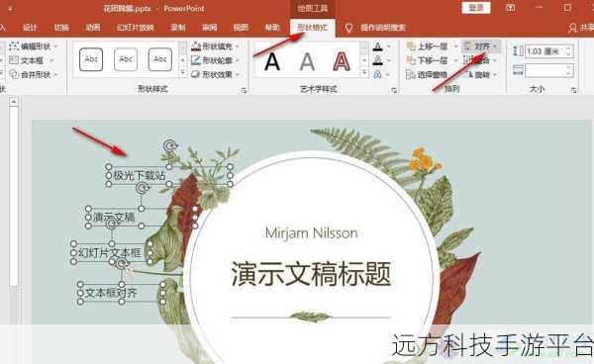Select the 形状格式 Shape Format tab

coord(313,28)
